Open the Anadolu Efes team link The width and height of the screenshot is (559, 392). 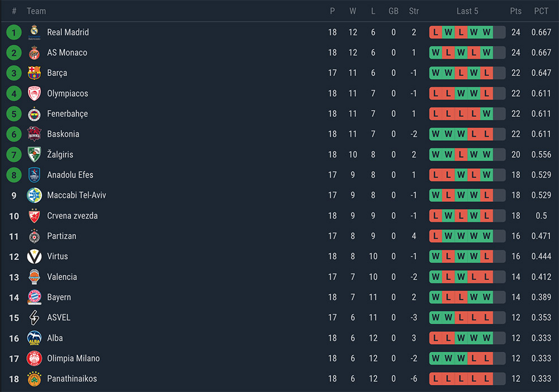70,175
